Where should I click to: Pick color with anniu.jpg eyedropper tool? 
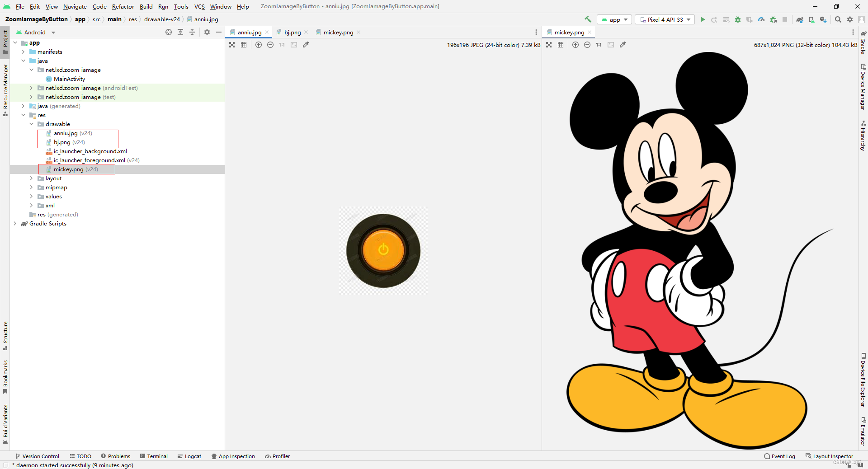click(x=306, y=45)
